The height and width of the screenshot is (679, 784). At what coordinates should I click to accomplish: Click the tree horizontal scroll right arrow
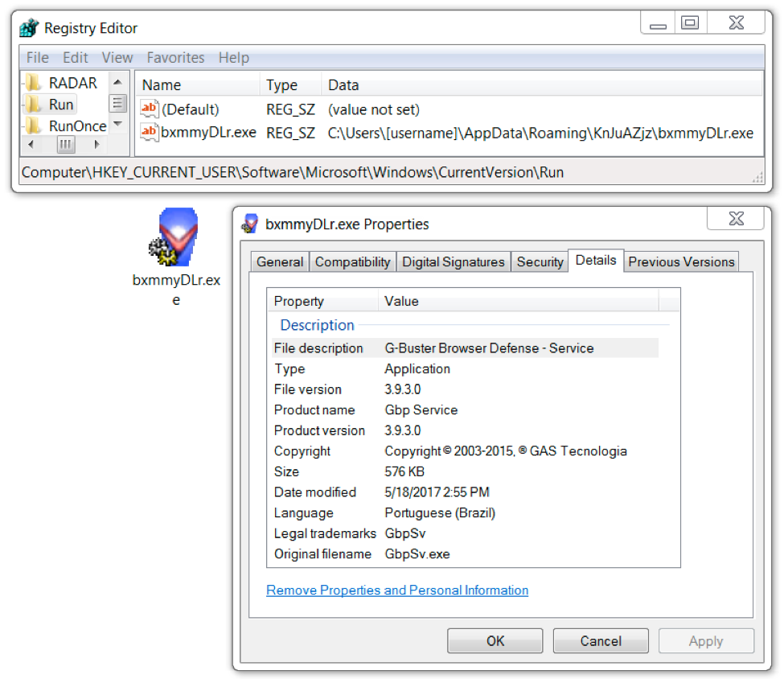tap(96, 145)
